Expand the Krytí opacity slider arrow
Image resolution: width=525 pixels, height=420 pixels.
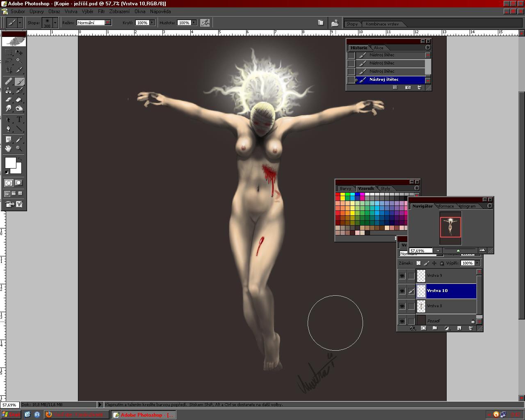[152, 23]
